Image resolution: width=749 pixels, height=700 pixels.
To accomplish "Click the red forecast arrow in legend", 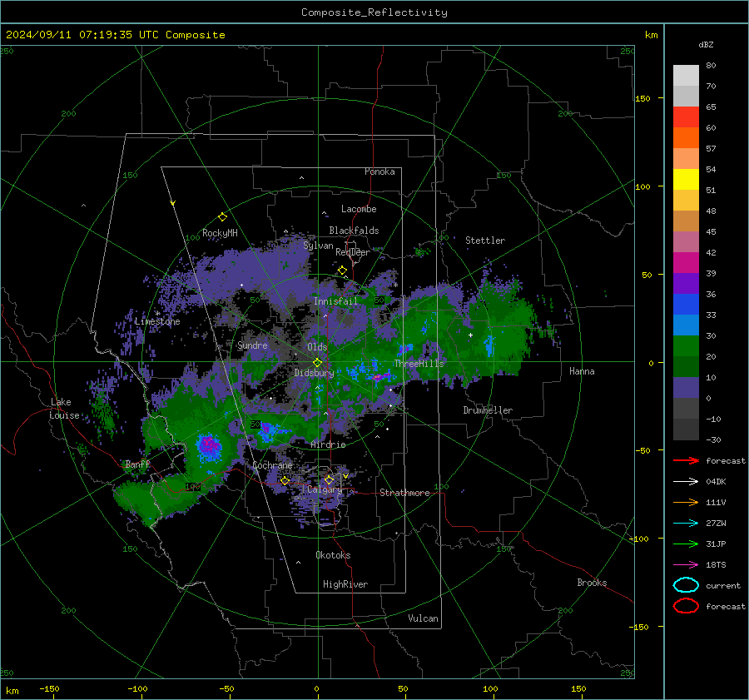I will (686, 460).
